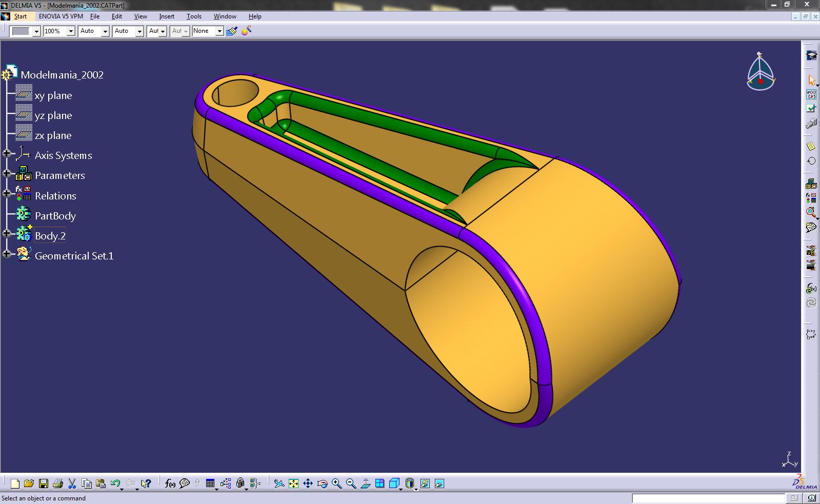Screen dimensions: 820x504
Task: Select PartBody in the tree
Action: click(55, 216)
